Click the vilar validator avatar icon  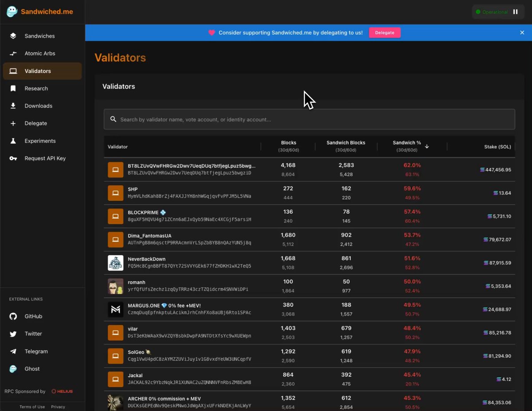[x=116, y=333]
